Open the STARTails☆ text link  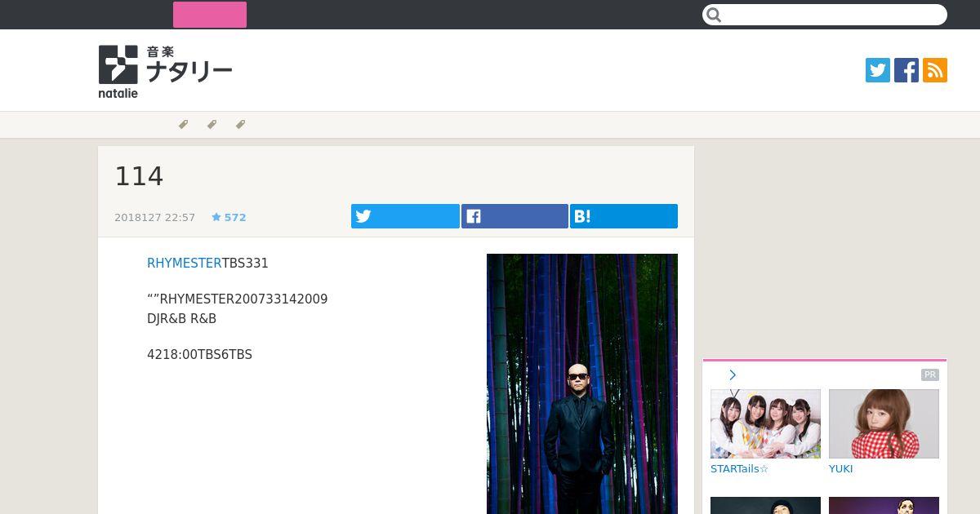click(740, 469)
